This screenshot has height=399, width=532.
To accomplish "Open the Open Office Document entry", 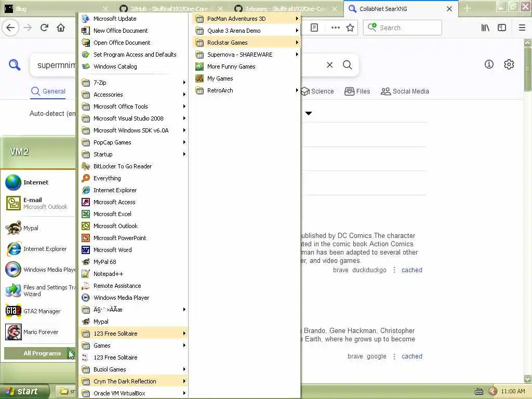I will 133,43.
